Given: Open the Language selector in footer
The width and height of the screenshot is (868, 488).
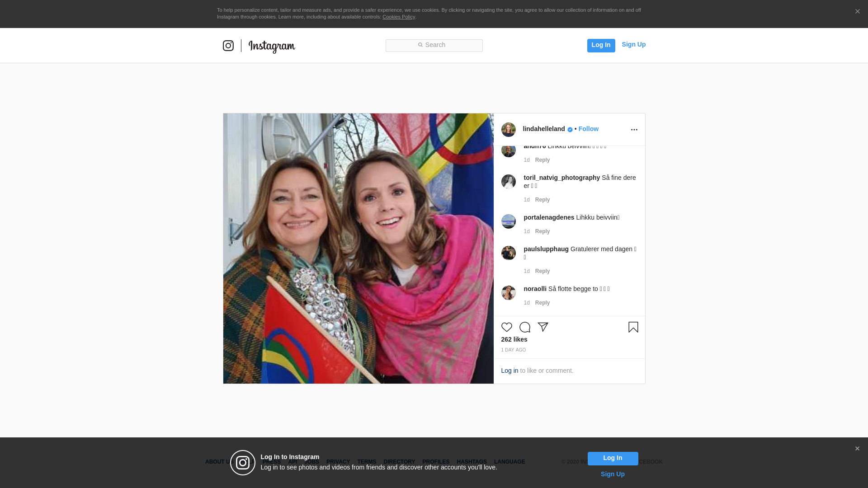Looking at the screenshot, I should (x=509, y=462).
